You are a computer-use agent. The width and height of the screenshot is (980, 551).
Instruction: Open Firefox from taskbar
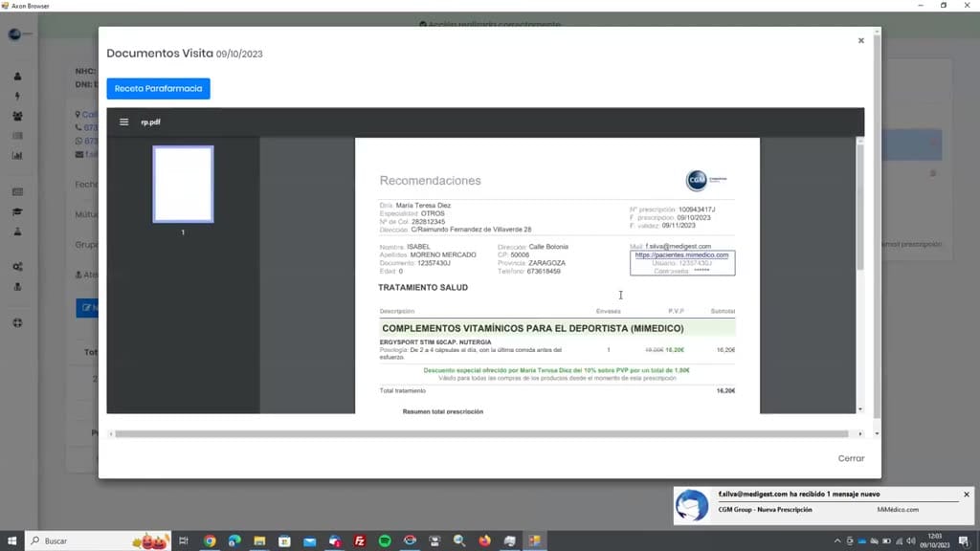coord(484,541)
